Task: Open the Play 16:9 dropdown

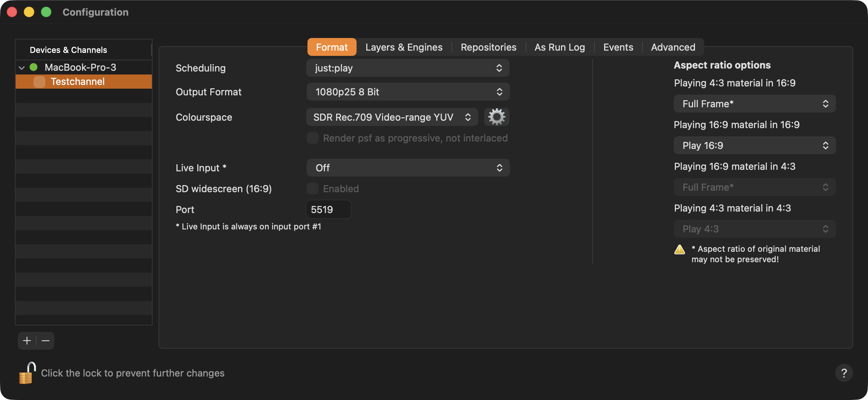Action: pos(754,145)
